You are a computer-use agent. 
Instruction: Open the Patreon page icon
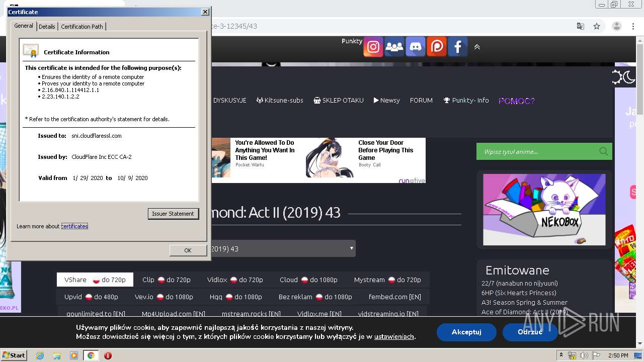point(437,47)
